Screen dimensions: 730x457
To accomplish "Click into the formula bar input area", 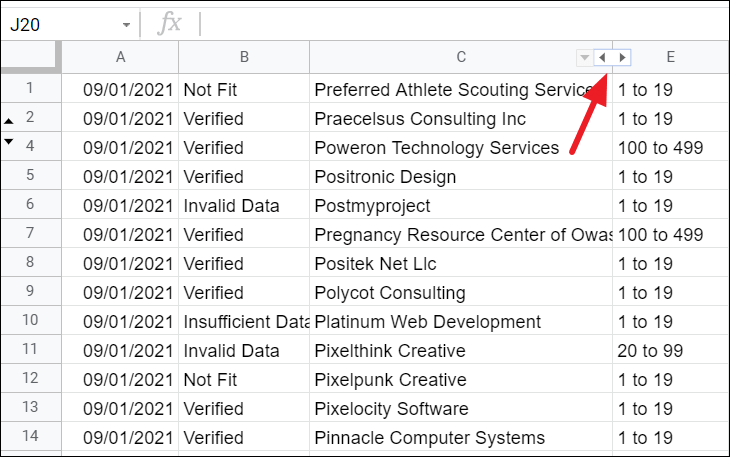I will (x=465, y=24).
